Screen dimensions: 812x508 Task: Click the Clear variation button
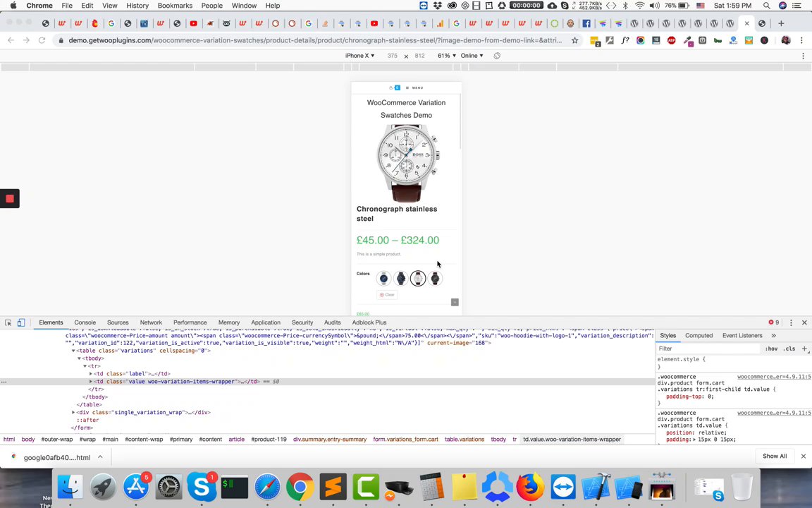tap(387, 295)
